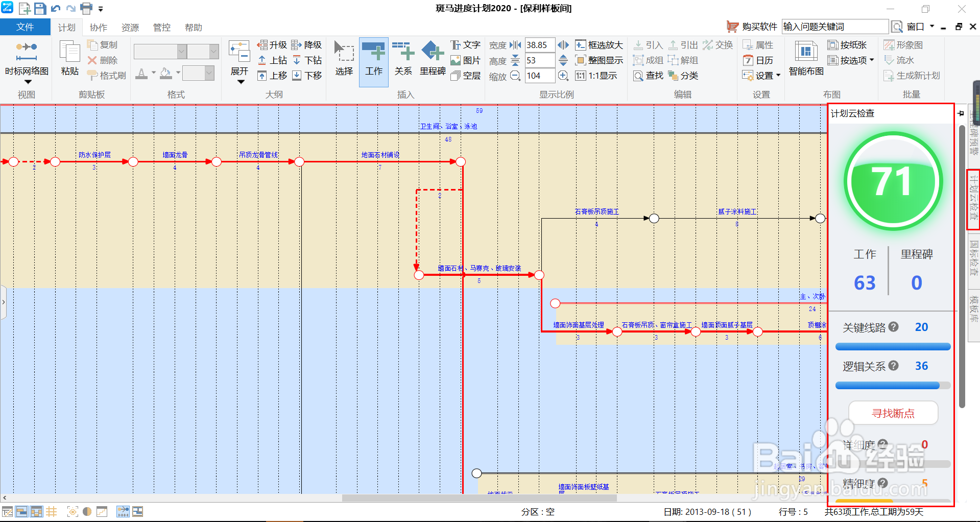Click 上钻 drill up
Image resolution: width=980 pixels, height=522 pixels.
(x=272, y=60)
